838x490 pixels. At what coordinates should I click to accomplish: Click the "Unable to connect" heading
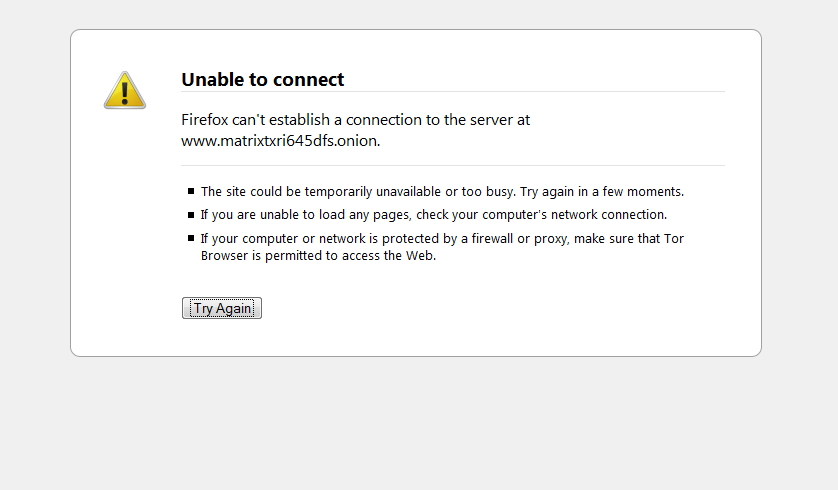pos(262,80)
